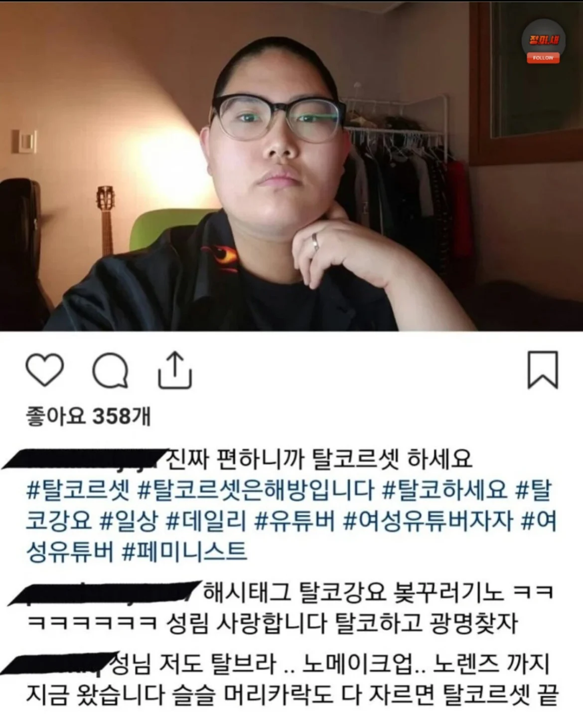Open hashtag #탈코르셋은해방입니다
The height and width of the screenshot is (728, 583).
tap(256, 490)
